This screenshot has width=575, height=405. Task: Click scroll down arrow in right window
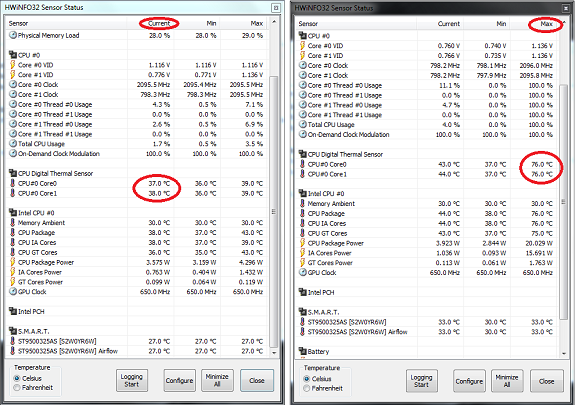coord(564,353)
